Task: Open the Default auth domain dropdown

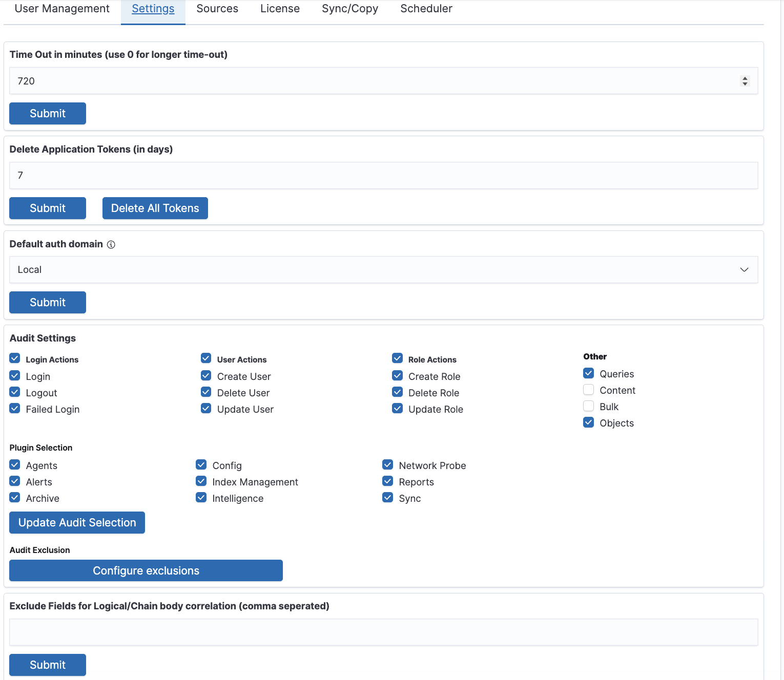Action: [x=383, y=270]
